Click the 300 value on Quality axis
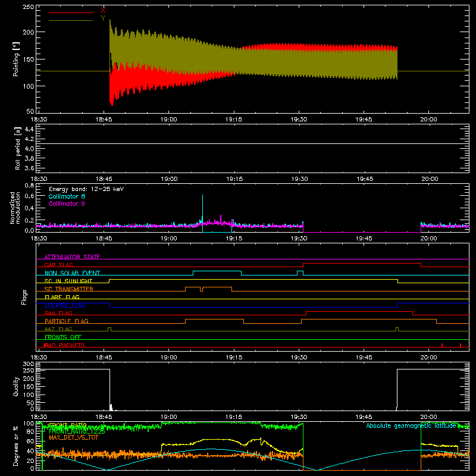The image size is (476, 476). tap(28, 364)
